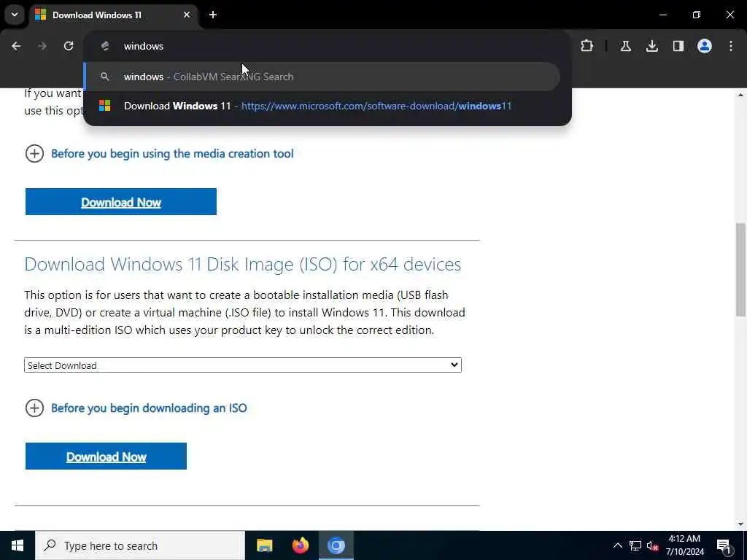
Task: Restore down the Chrome window
Action: [x=697, y=15]
